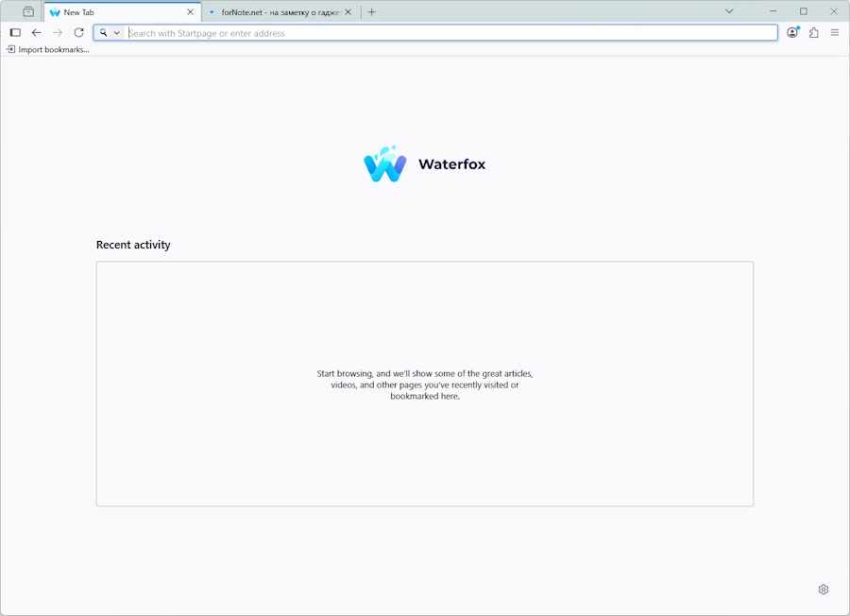Go back using the back arrow
The height and width of the screenshot is (616, 850).
coord(37,32)
